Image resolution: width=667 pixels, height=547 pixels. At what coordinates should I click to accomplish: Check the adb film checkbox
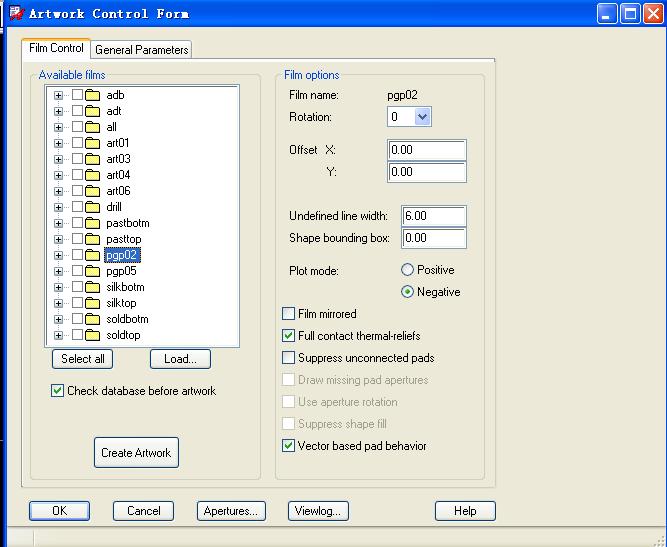(x=77, y=94)
